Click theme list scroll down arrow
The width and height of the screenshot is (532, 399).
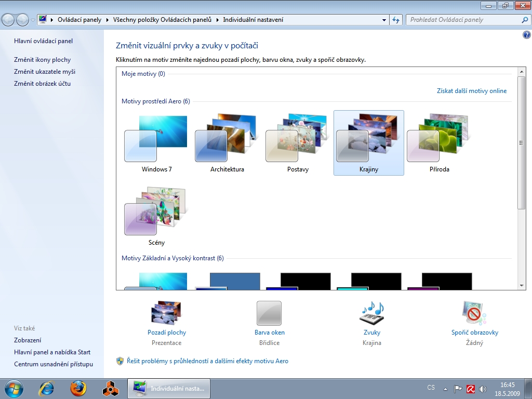(x=522, y=286)
